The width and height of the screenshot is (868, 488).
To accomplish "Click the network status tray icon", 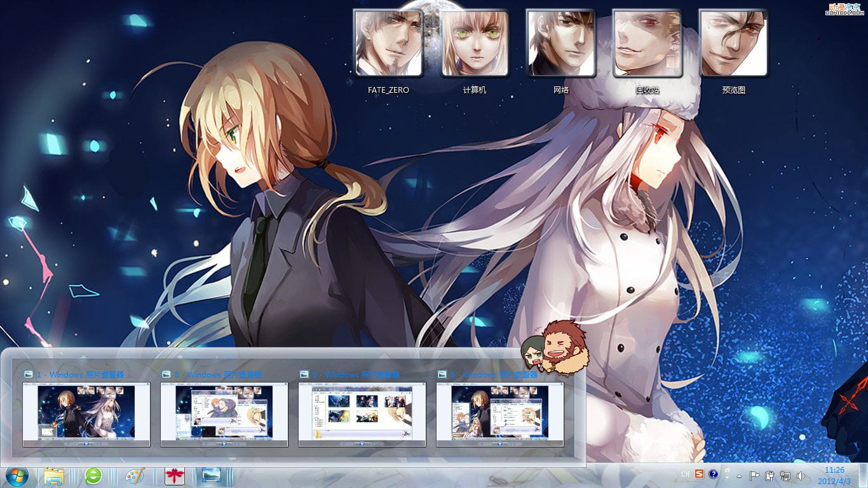I will coord(785,475).
